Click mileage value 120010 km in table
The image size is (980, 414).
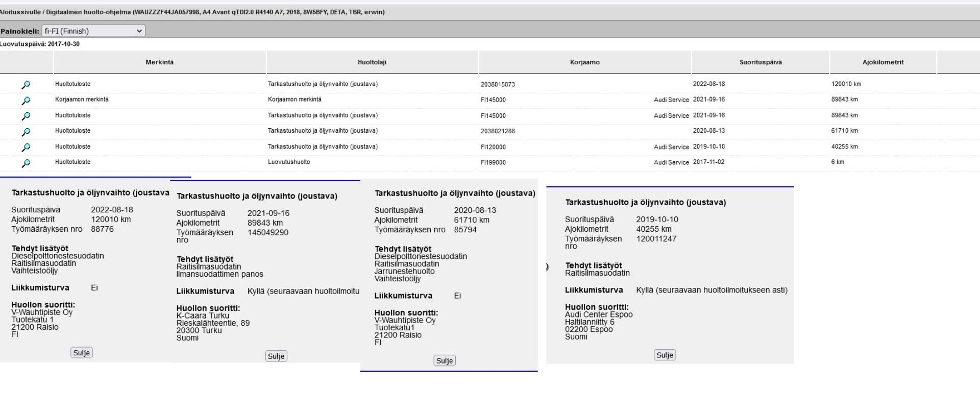click(x=846, y=84)
